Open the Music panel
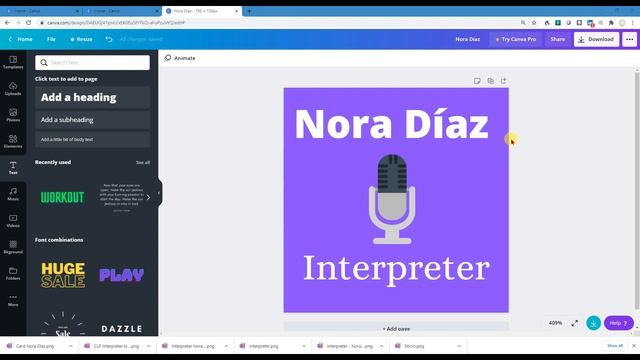The image size is (640, 360). point(13,194)
